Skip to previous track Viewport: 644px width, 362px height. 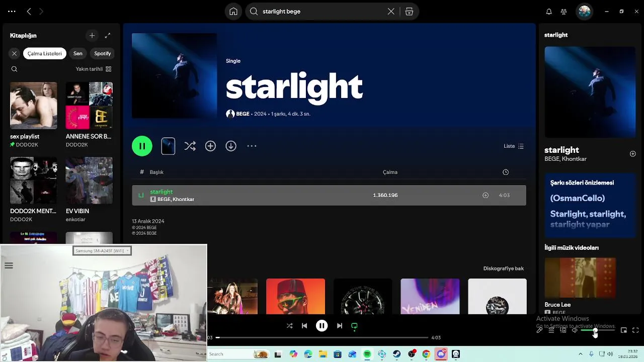pos(304,326)
